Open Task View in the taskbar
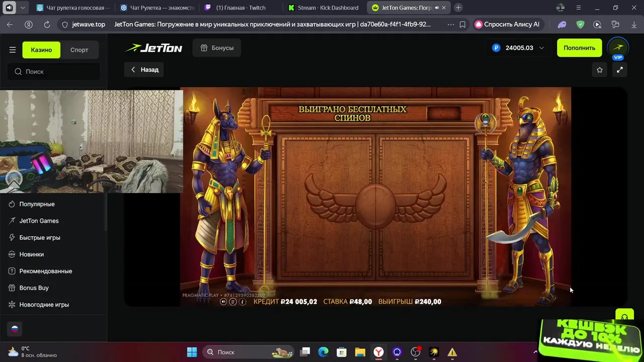The width and height of the screenshot is (644, 362). [x=305, y=352]
